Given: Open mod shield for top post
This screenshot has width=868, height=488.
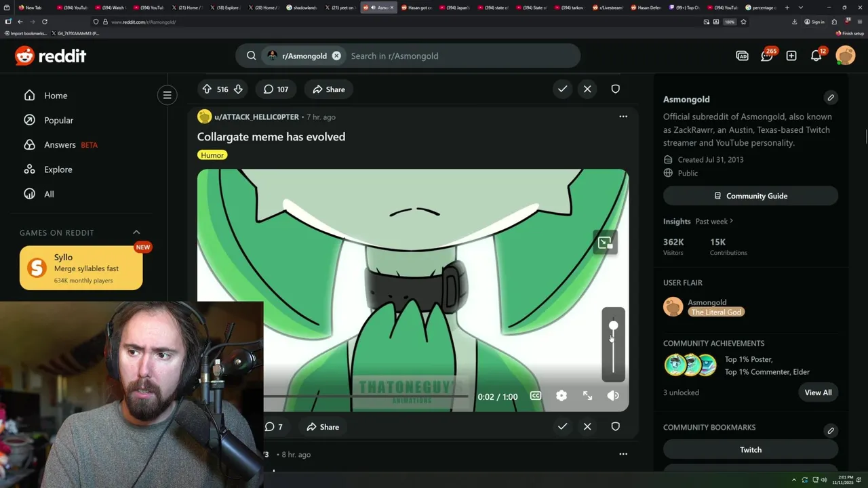Looking at the screenshot, I should 615,89.
